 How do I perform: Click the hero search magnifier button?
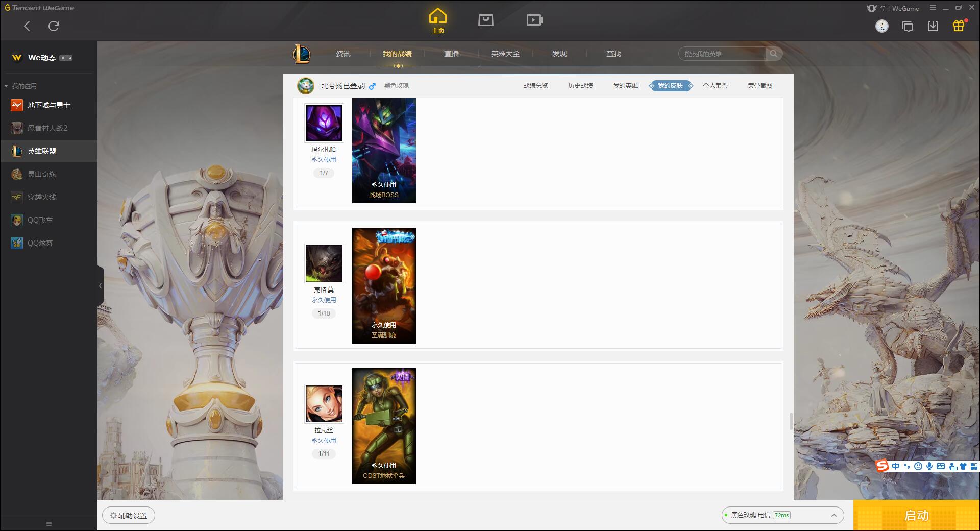[774, 54]
